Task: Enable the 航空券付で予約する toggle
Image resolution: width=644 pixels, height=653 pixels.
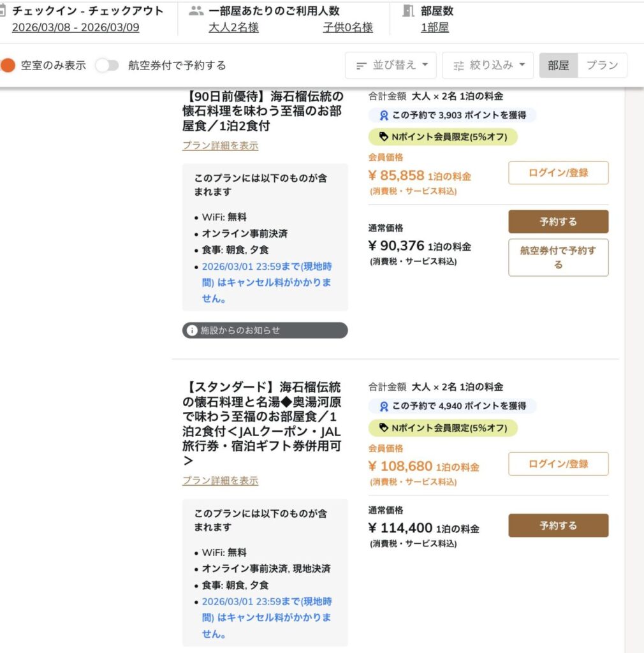Action: point(107,65)
